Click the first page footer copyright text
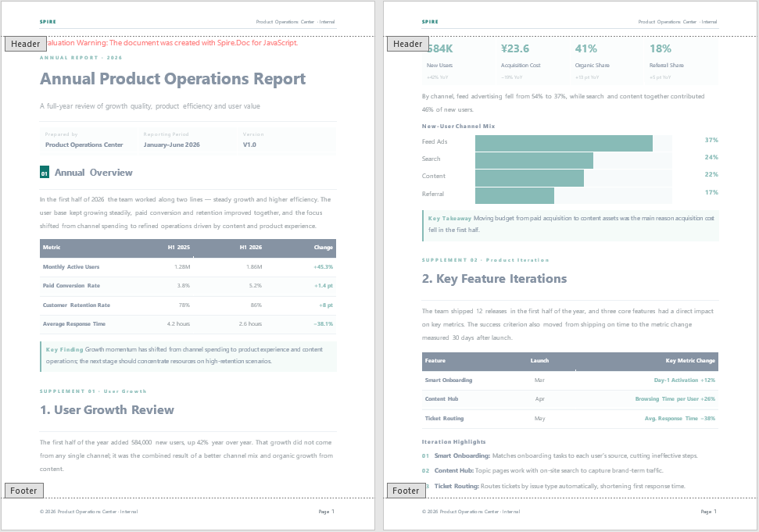Viewport: 759px width, 532px height. click(88, 511)
